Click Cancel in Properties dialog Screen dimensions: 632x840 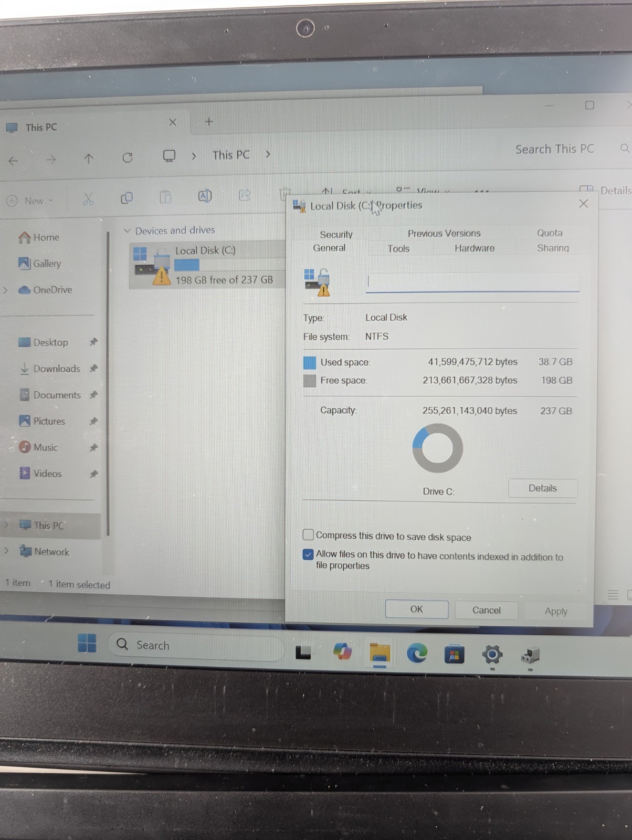[x=486, y=610]
